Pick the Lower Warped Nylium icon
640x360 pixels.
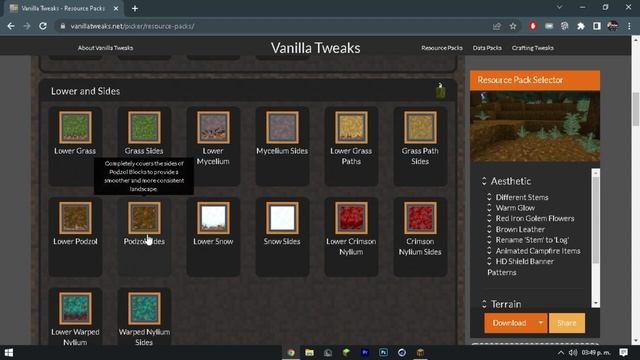coord(75,309)
